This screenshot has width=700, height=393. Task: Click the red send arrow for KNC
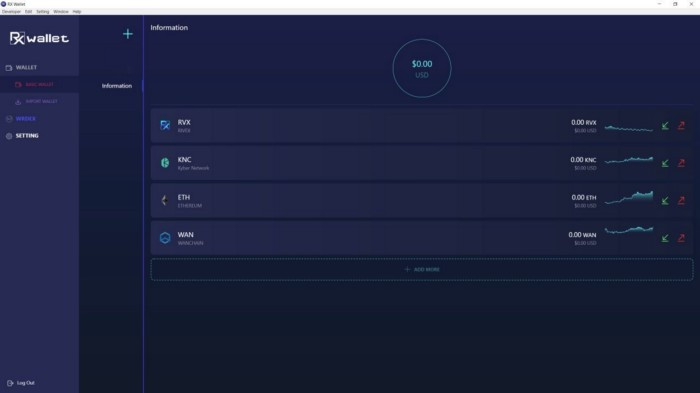pyautogui.click(x=681, y=163)
